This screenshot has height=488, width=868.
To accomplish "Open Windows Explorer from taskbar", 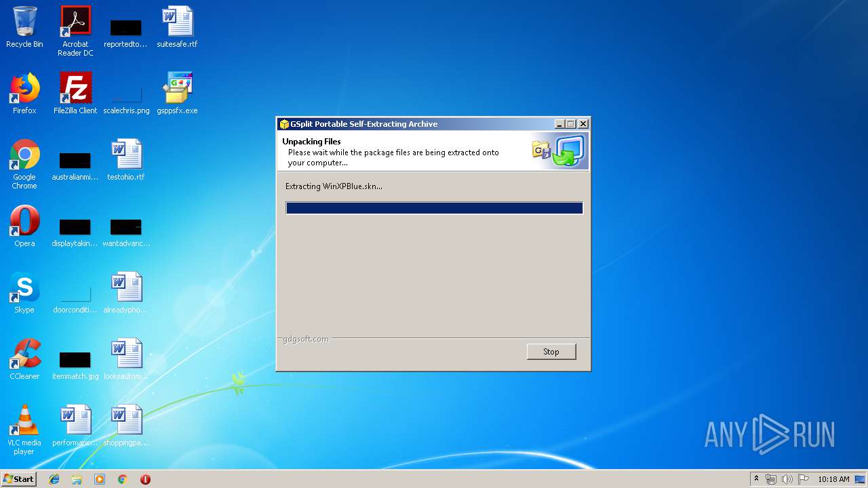I will (x=77, y=479).
